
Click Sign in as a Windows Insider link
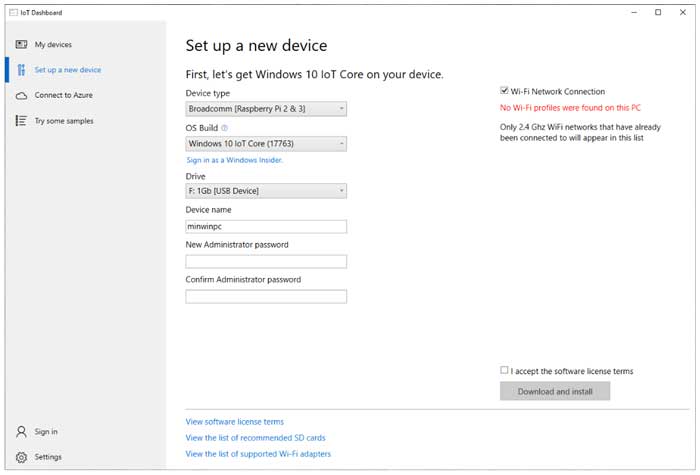click(234, 160)
